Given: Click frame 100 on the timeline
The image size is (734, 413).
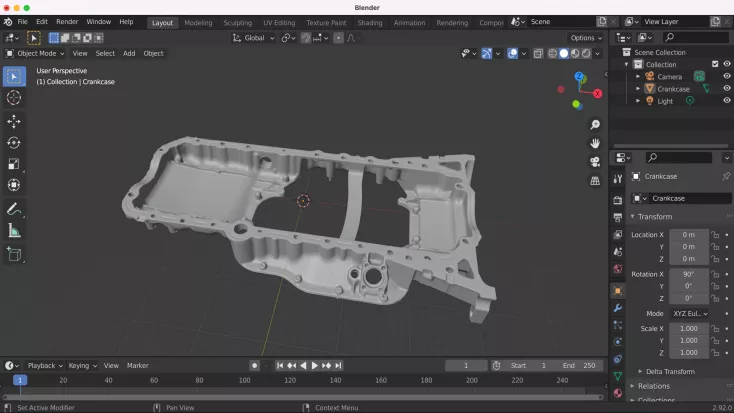Looking at the screenshot, I should pyautogui.click(x=244, y=380).
